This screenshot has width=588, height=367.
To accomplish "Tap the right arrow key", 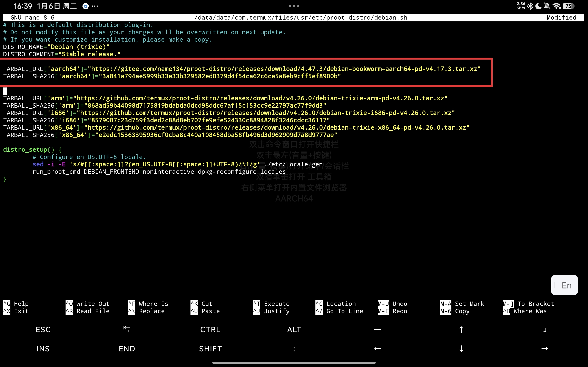I will click(545, 349).
